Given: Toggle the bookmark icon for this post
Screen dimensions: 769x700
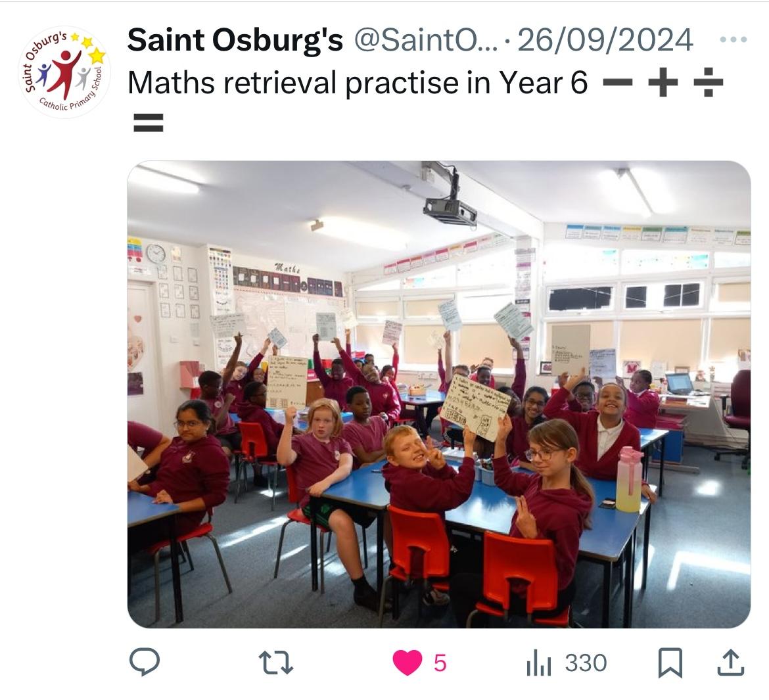Looking at the screenshot, I should tap(670, 663).
